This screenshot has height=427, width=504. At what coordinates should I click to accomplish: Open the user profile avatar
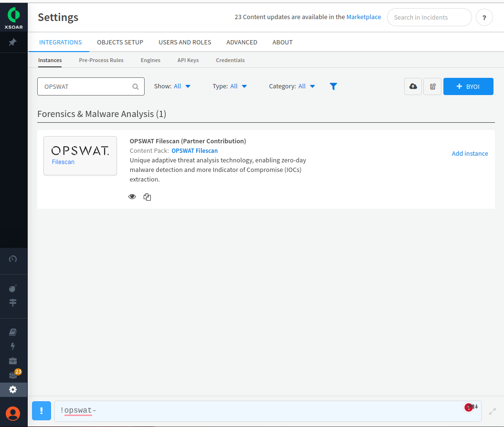pyautogui.click(x=13, y=414)
